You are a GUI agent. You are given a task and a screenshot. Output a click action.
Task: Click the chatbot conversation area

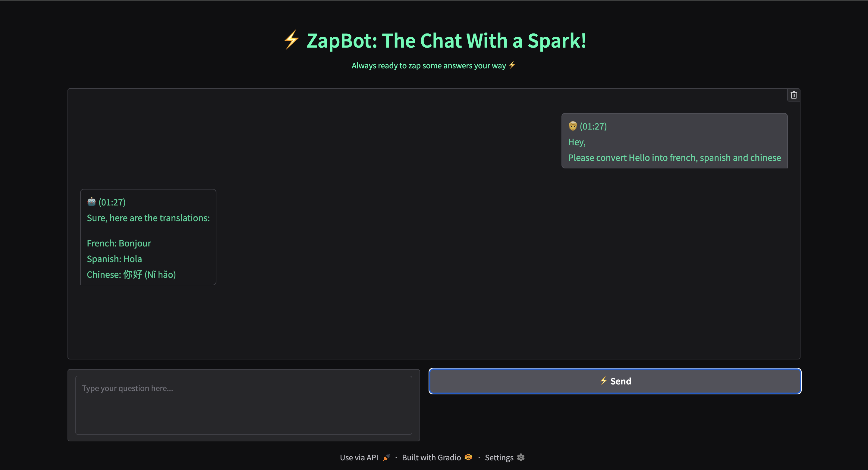coord(434,320)
